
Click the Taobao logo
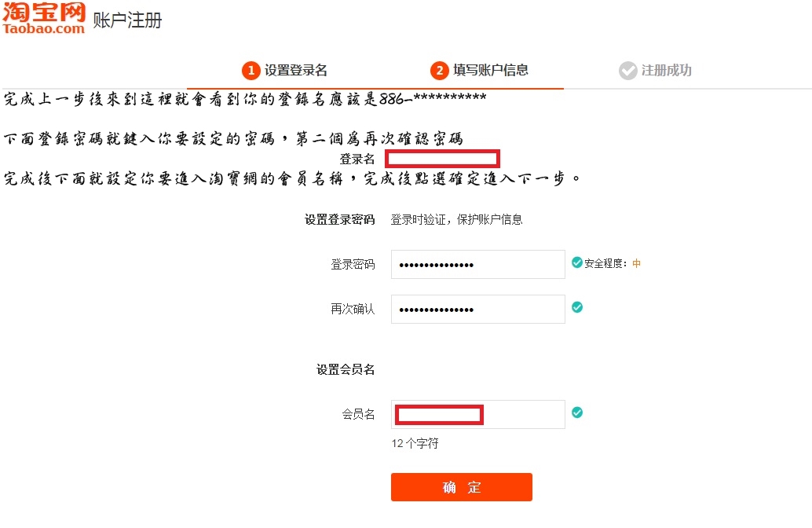[x=44, y=18]
